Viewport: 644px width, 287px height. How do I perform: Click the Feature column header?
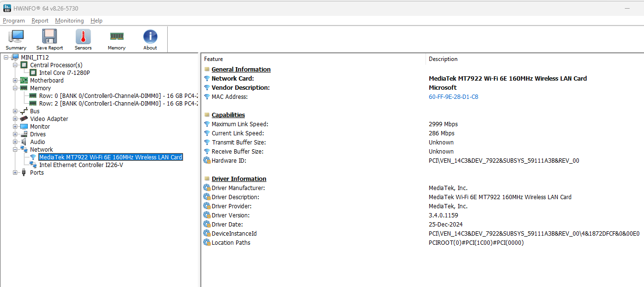(x=313, y=59)
